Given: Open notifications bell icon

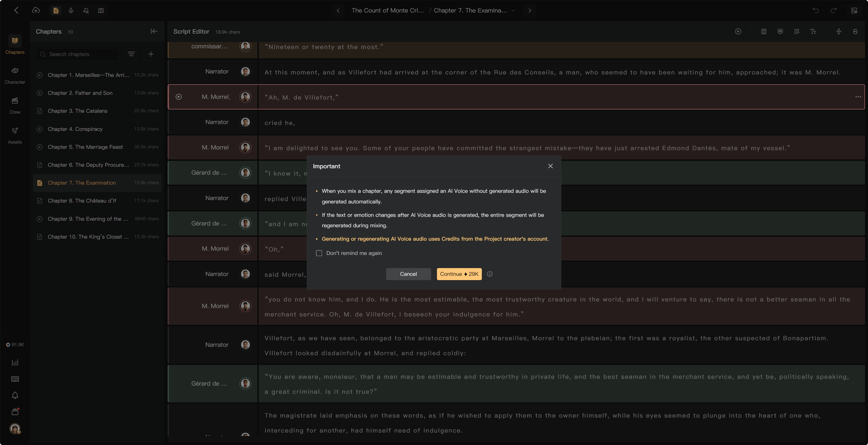Looking at the screenshot, I should [15, 395].
